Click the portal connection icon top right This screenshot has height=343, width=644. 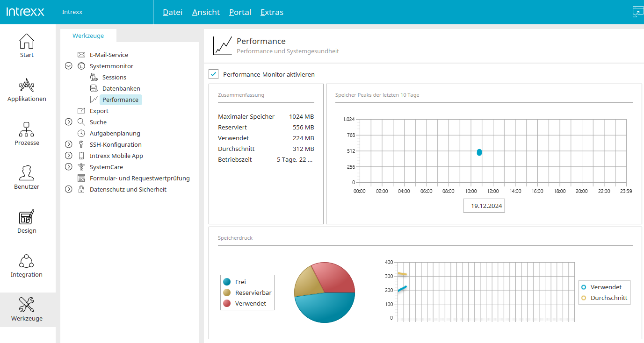pos(637,12)
